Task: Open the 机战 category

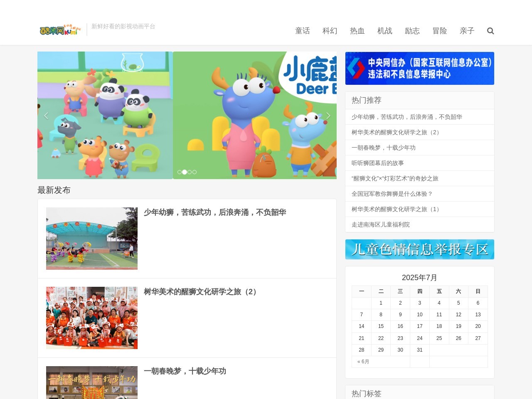Action: point(385,31)
